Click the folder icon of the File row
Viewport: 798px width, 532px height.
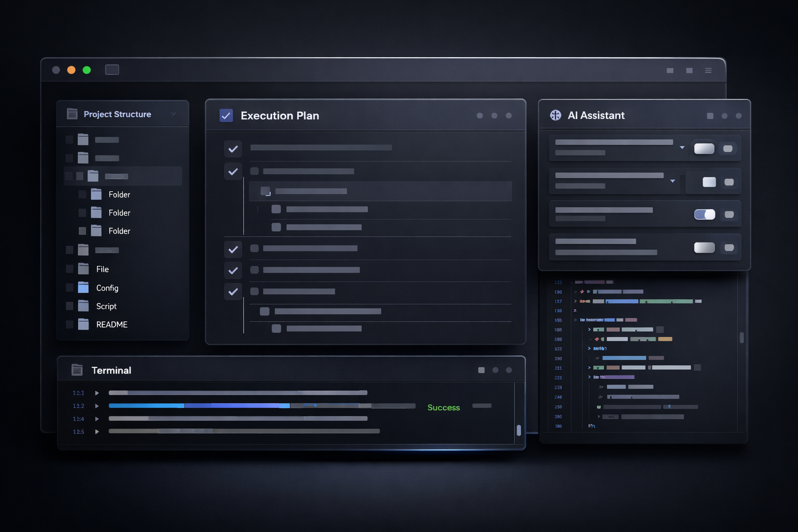point(83,269)
